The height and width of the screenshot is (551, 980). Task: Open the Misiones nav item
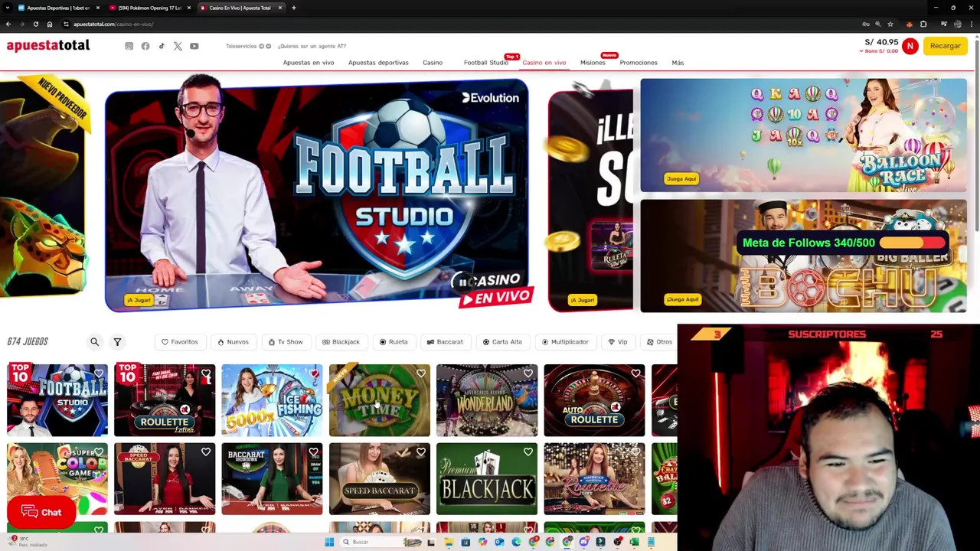pos(593,63)
